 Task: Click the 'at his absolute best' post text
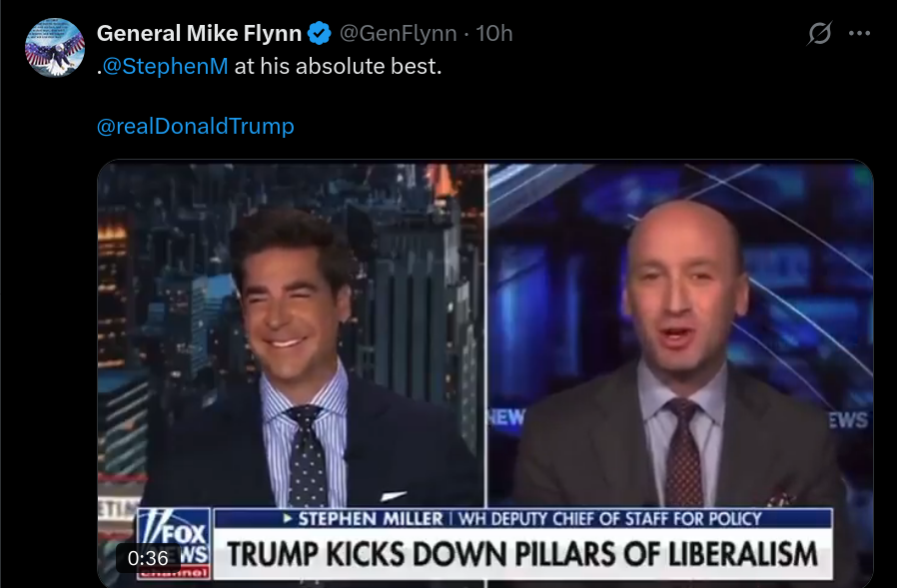coord(338,66)
